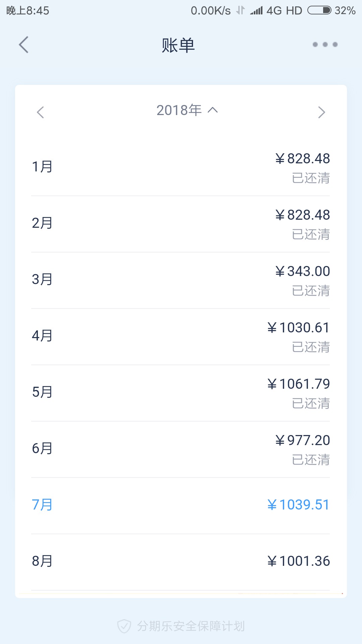
Task: Select the 3月 bill of ¥343.00
Action: (181, 280)
